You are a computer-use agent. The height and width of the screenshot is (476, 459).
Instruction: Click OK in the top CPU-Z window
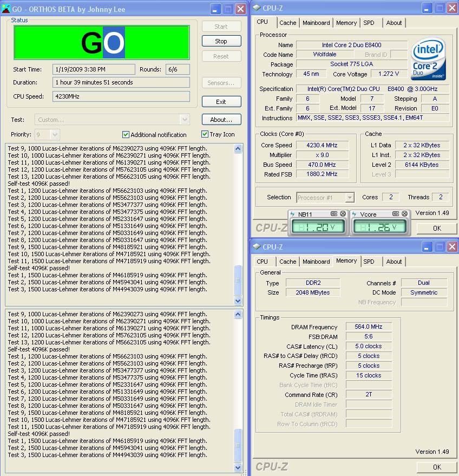[x=437, y=229]
